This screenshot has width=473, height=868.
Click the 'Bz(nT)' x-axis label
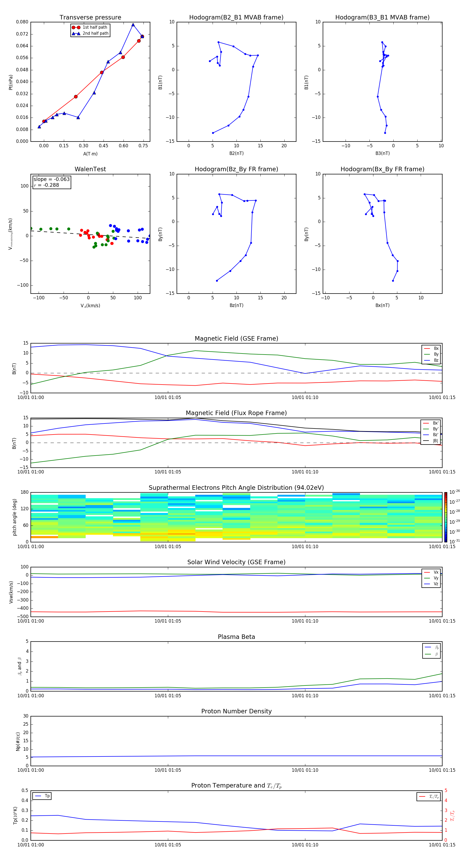point(236,306)
